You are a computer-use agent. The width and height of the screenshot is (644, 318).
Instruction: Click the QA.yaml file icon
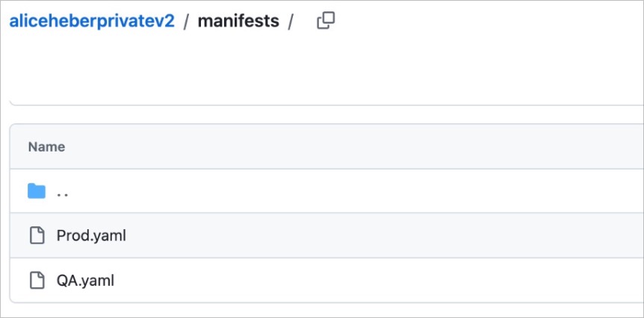click(37, 281)
